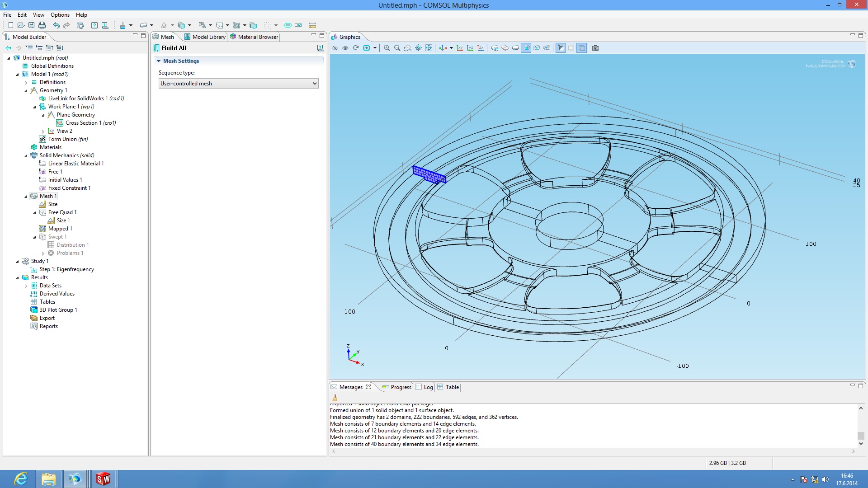This screenshot has height=488, width=868.
Task: Collapse the Study 1 node
Action: [17, 262]
